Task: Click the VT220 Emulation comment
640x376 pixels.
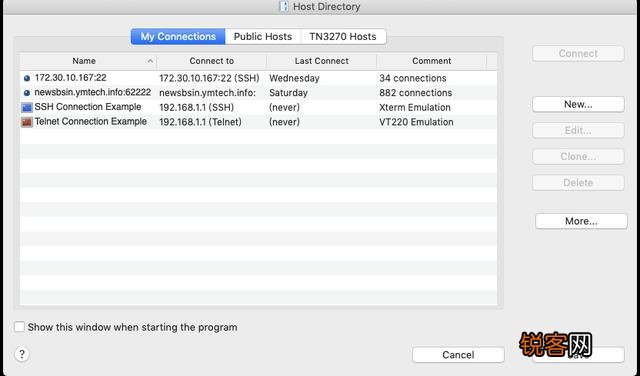Action: [416, 122]
